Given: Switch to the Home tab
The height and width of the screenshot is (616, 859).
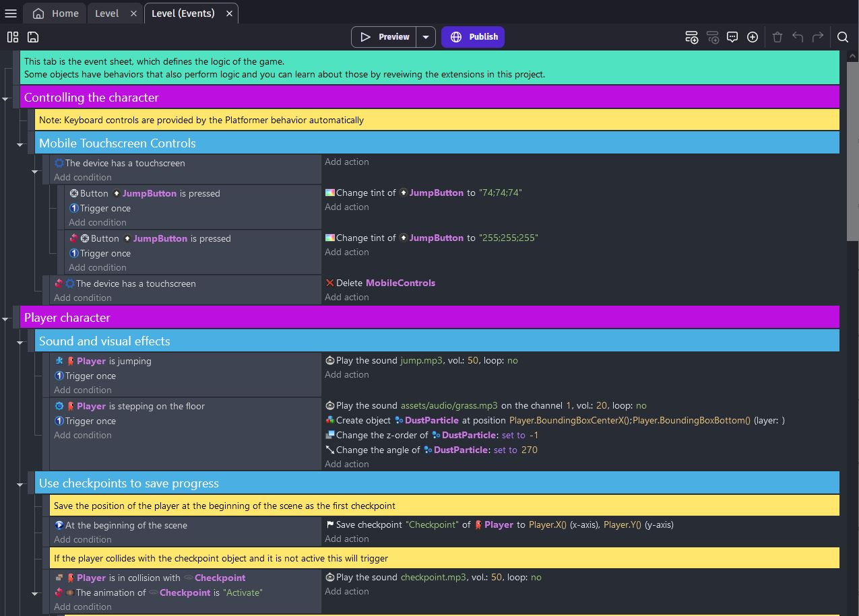Looking at the screenshot, I should tap(56, 13).
